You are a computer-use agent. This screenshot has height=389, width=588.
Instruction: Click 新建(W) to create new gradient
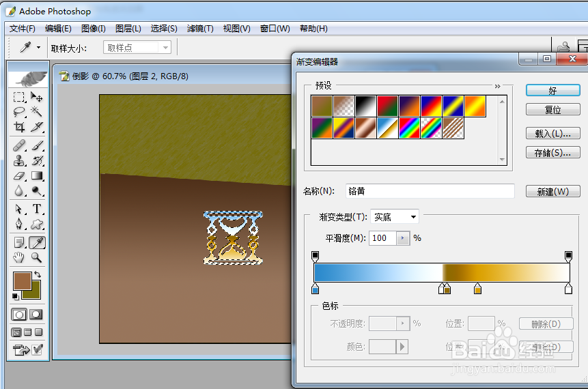552,191
